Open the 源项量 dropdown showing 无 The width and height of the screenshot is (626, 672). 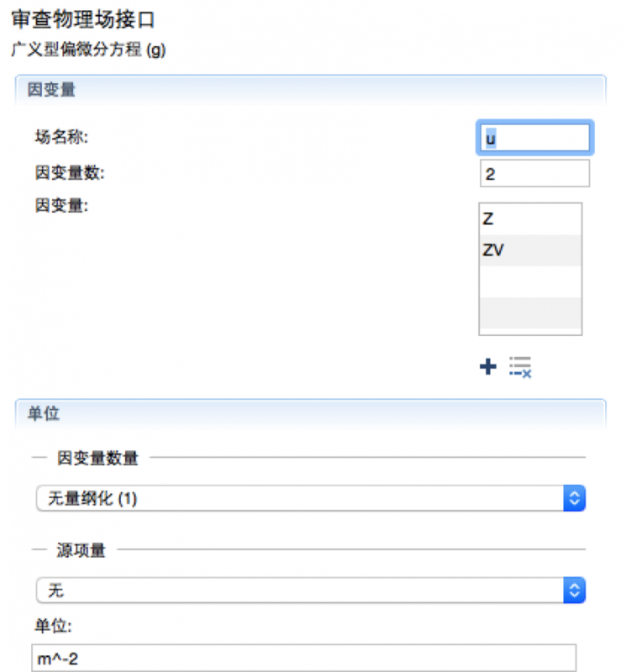pyautogui.click(x=310, y=591)
